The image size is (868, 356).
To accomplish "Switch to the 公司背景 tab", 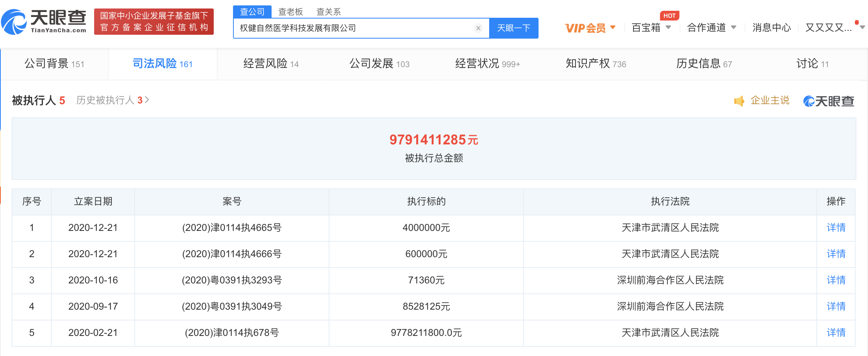I will tap(54, 64).
